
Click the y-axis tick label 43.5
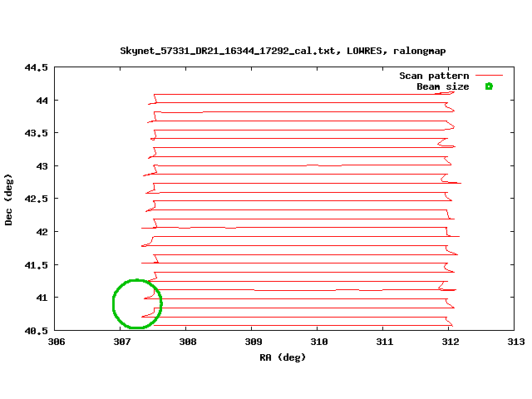pyautogui.click(x=36, y=133)
